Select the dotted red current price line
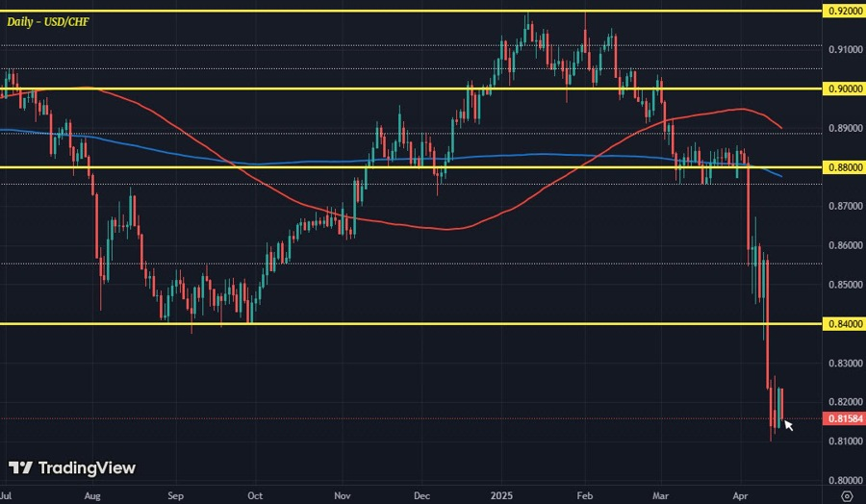 (x=411, y=418)
